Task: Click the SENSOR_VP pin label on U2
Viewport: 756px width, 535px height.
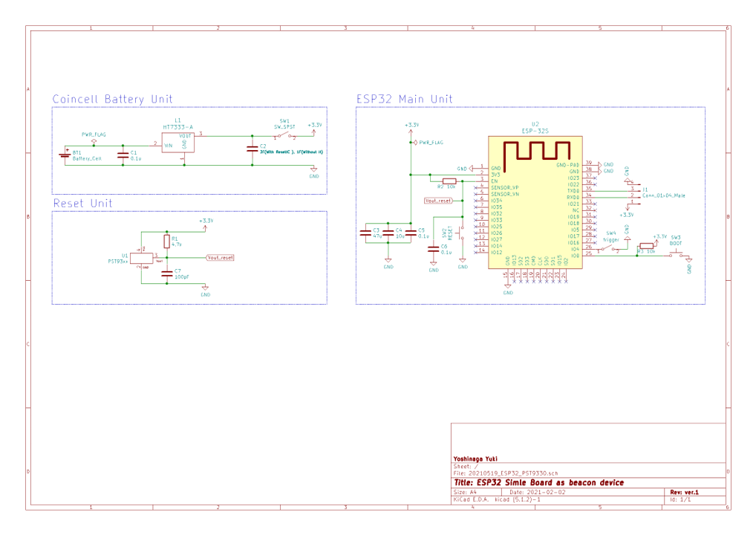Action: coord(505,188)
